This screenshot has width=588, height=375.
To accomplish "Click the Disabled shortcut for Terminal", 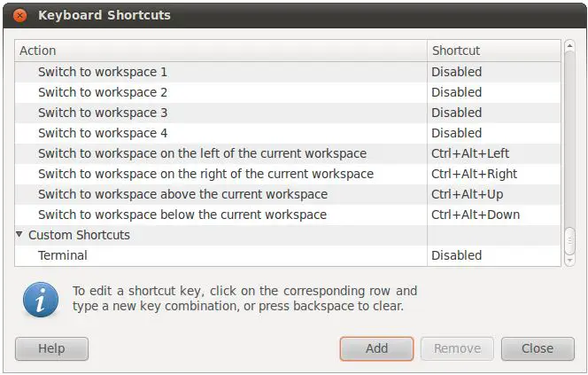I will pos(456,255).
